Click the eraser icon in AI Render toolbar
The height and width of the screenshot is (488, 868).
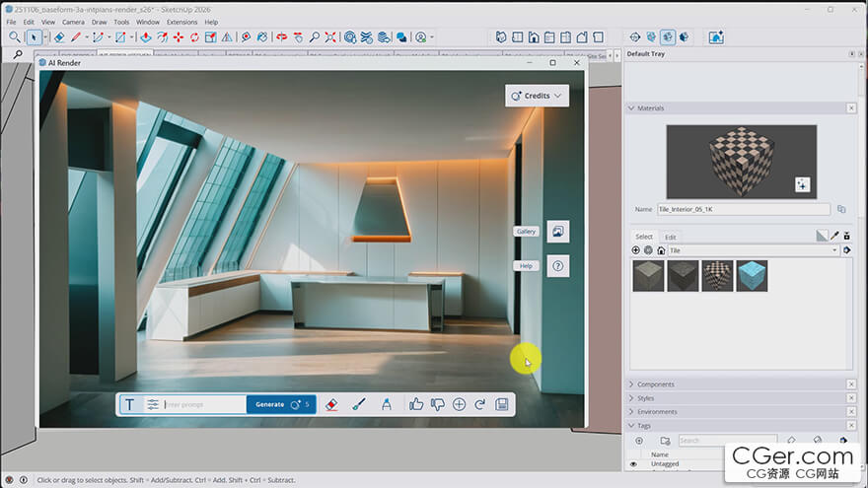click(x=331, y=404)
